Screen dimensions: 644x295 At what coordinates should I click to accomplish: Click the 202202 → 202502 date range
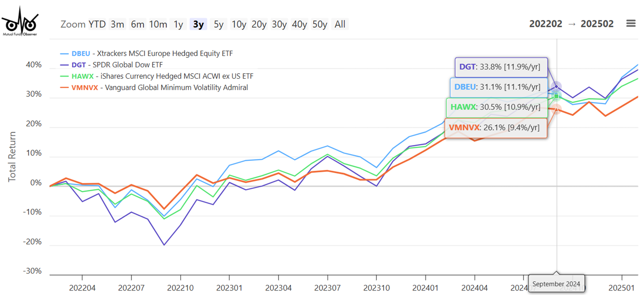tap(571, 24)
